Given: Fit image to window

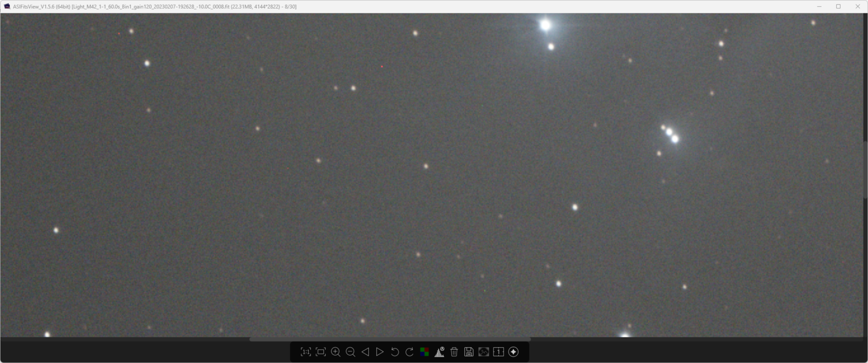Looking at the screenshot, I should pos(321,352).
